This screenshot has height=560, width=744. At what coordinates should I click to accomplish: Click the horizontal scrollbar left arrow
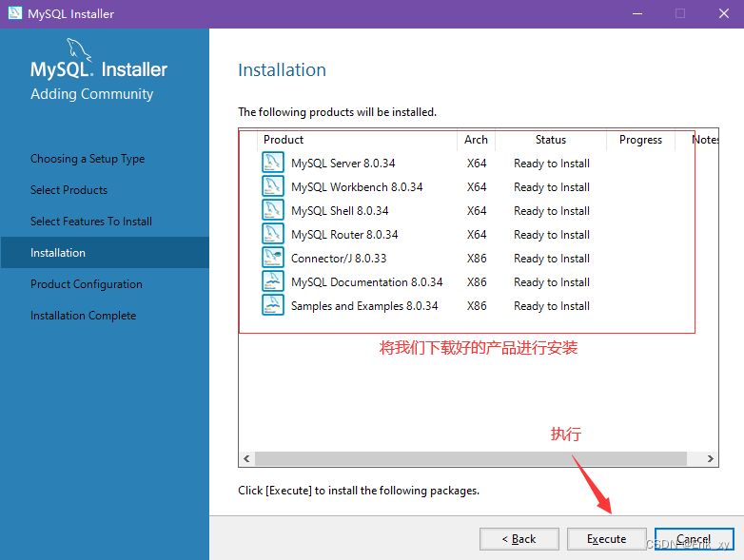(x=246, y=458)
